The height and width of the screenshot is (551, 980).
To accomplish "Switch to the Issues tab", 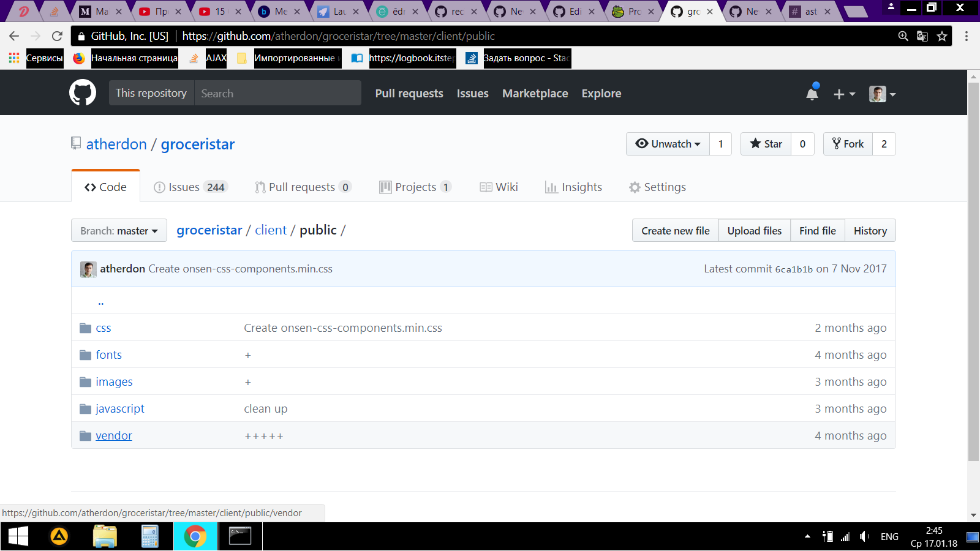I will point(190,187).
